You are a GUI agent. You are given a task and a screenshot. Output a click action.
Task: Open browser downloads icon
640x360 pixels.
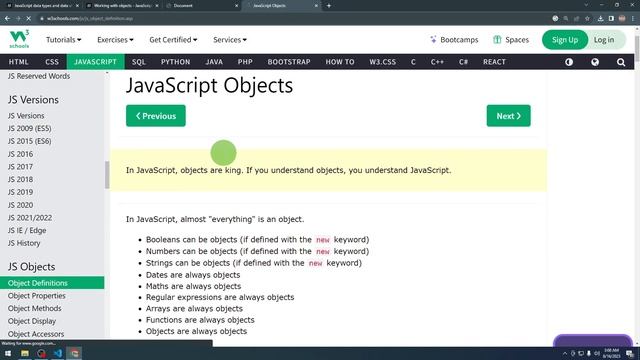pyautogui.click(x=600, y=18)
